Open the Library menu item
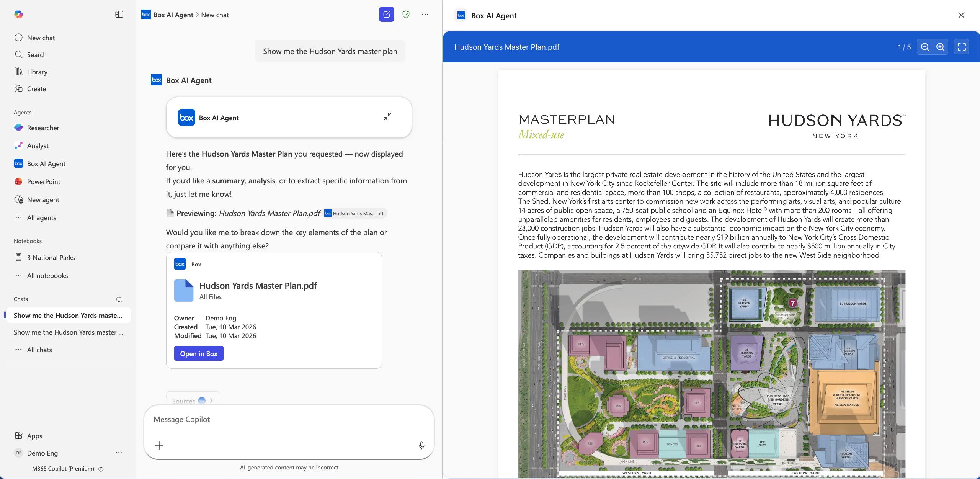980x479 pixels. pos(37,72)
